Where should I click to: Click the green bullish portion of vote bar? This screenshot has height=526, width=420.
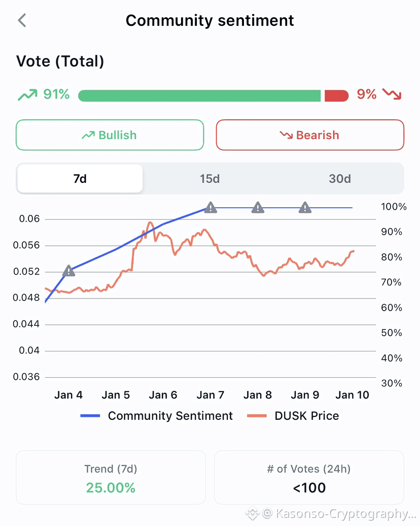click(199, 95)
